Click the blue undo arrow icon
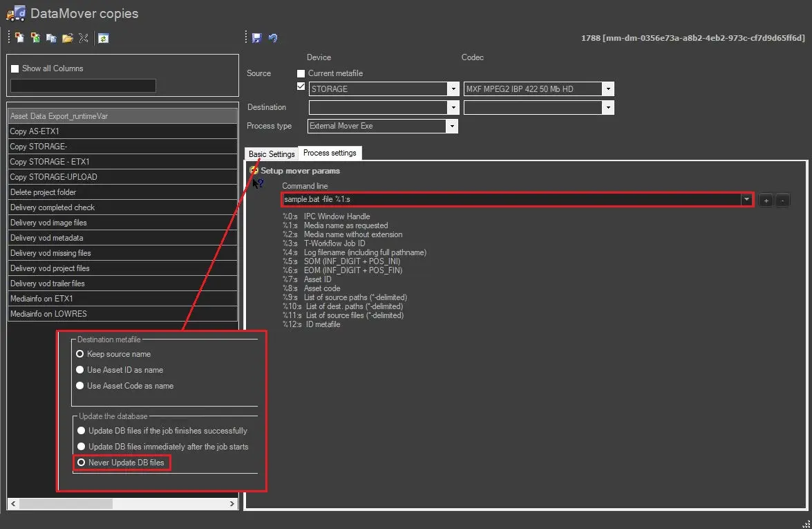This screenshot has width=812, height=529. coord(273,38)
